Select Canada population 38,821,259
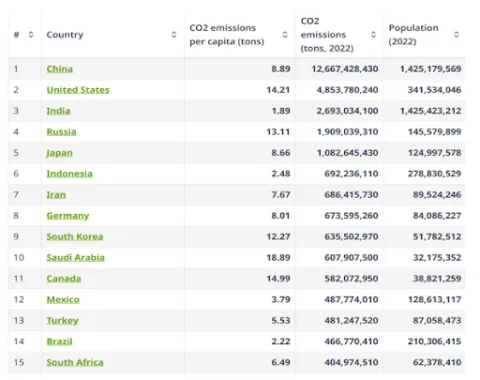This screenshot has height=380, width=480. tap(437, 278)
